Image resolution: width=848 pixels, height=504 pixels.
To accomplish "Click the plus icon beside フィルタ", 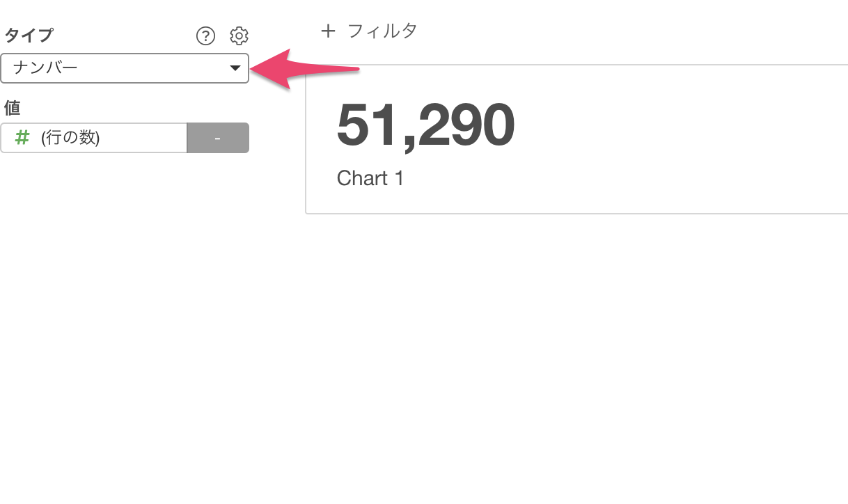I will pyautogui.click(x=328, y=31).
